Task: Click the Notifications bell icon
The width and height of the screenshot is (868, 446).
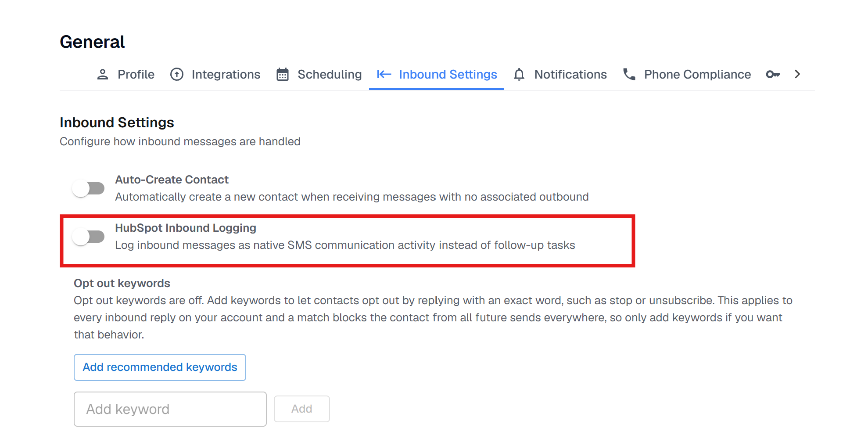Action: (x=519, y=74)
